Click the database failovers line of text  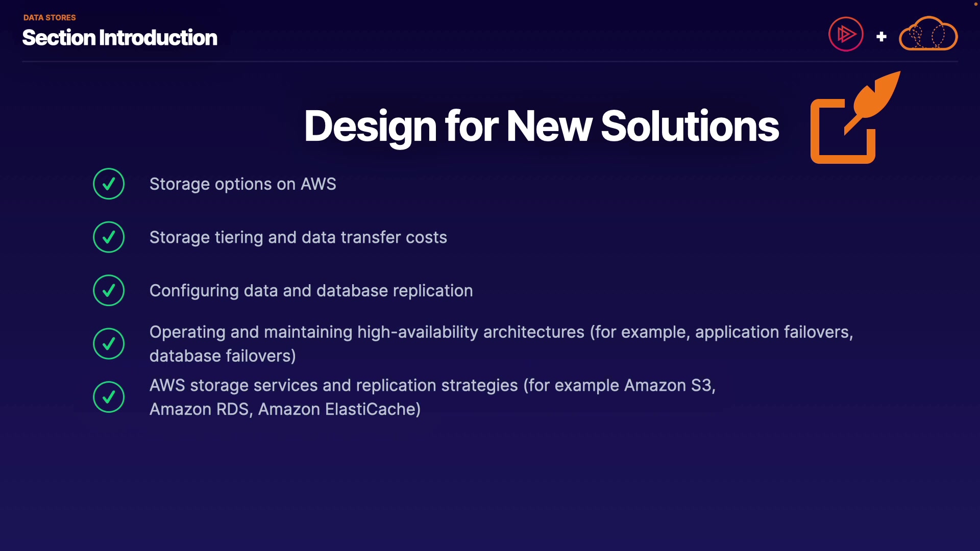223,356
